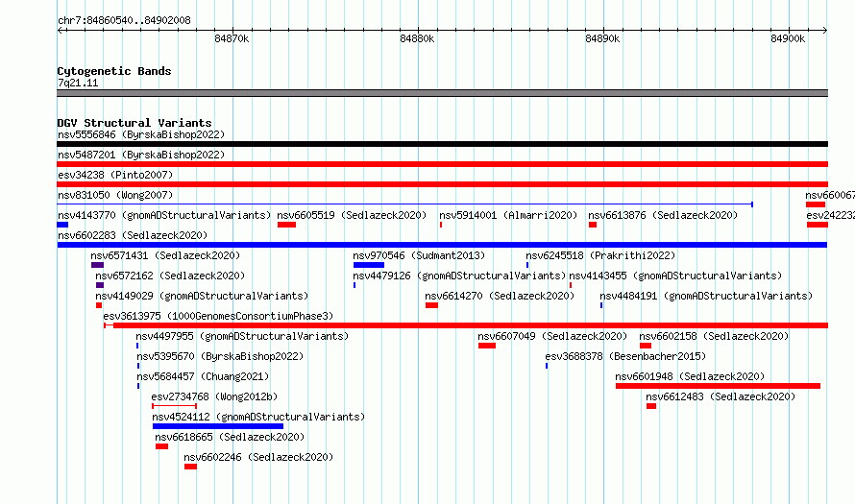
Task: Click the nsv6607049 (Sedlazeck2020) red feature
Action: 487,346
